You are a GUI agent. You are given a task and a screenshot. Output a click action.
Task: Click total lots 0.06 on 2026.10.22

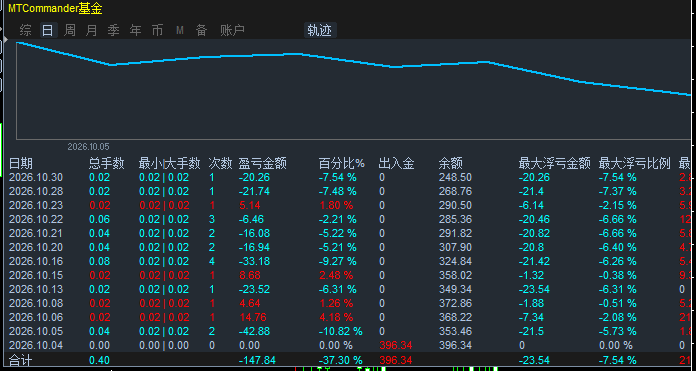99,219
